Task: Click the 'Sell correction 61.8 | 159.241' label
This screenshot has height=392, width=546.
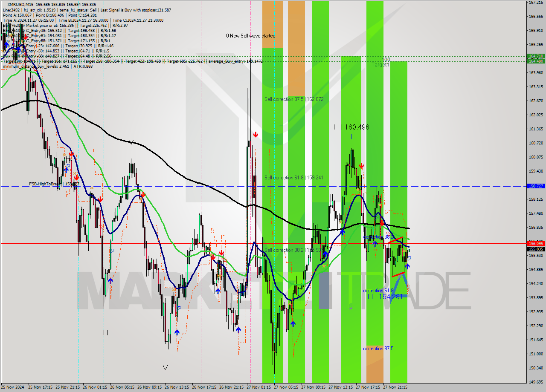Action: (x=294, y=178)
